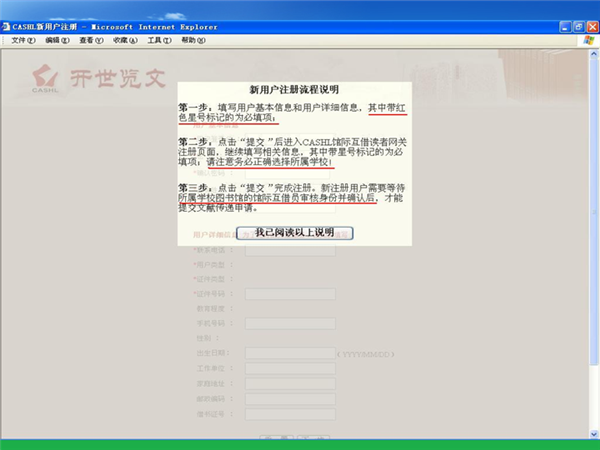The height and width of the screenshot is (450, 600).
Task: Click the 家庭地址 input field
Action: click(x=290, y=383)
